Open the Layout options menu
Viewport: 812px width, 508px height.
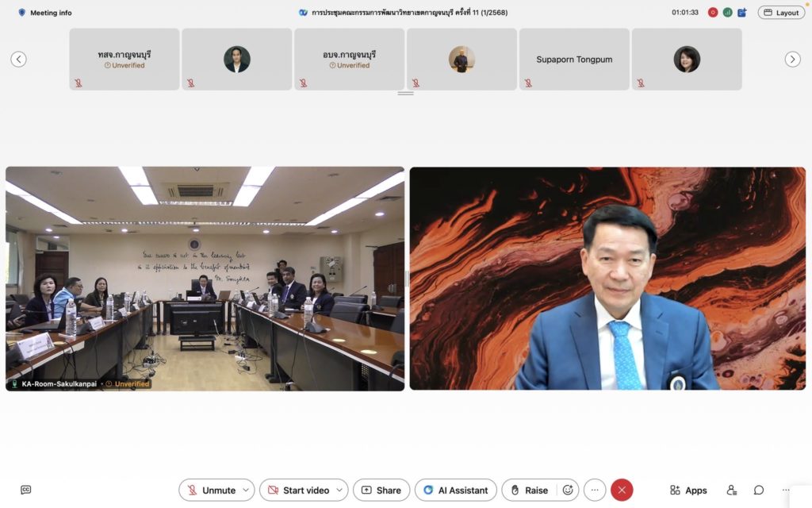pyautogui.click(x=781, y=13)
